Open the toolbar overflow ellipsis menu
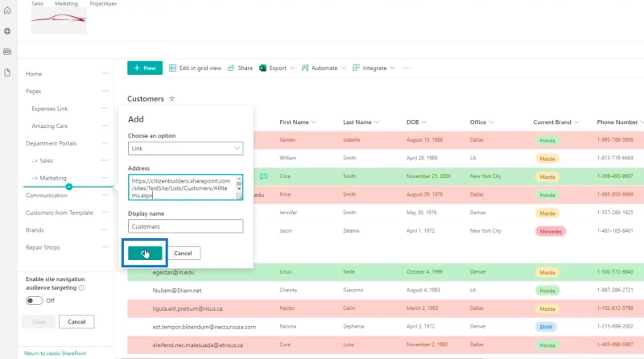644x359 pixels. (x=407, y=68)
